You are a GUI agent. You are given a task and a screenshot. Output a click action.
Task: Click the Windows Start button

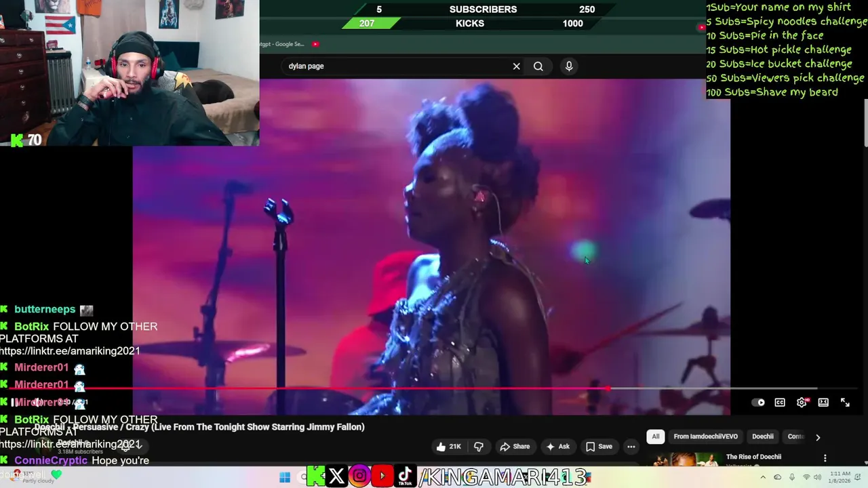[x=285, y=477]
